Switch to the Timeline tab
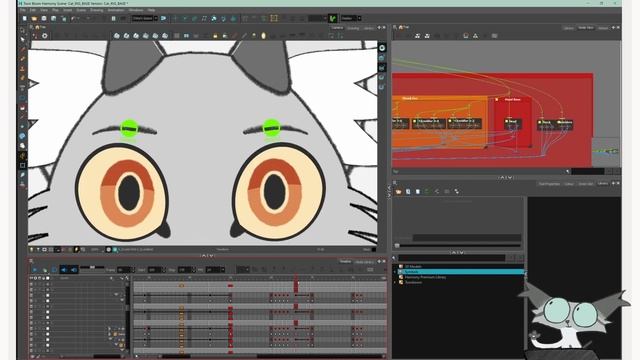 (345, 262)
